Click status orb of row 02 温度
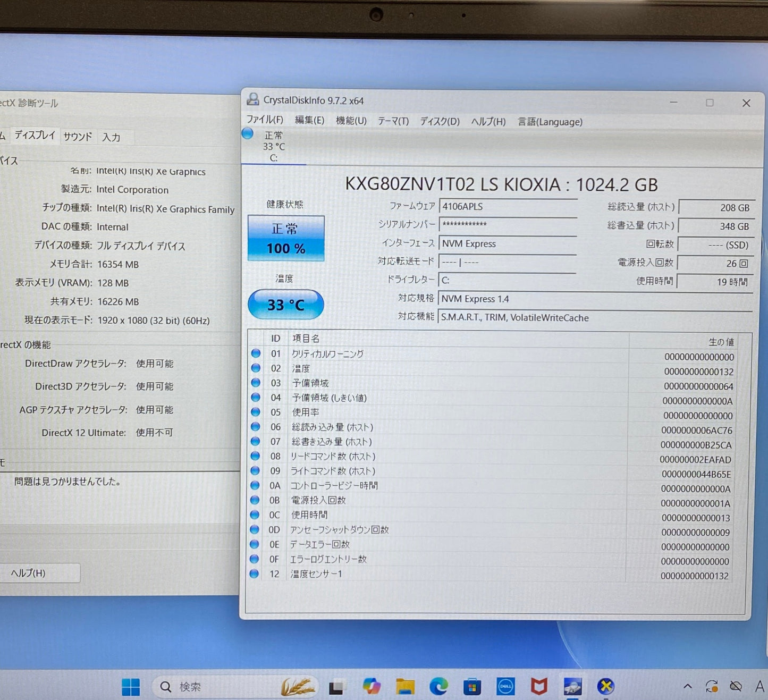The height and width of the screenshot is (700, 768). 256,368
